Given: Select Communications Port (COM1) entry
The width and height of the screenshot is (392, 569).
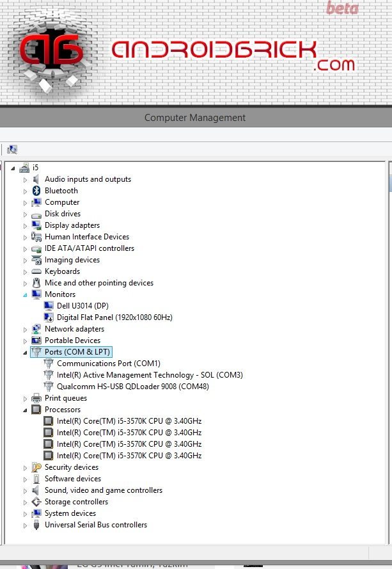Looking at the screenshot, I should (108, 364).
